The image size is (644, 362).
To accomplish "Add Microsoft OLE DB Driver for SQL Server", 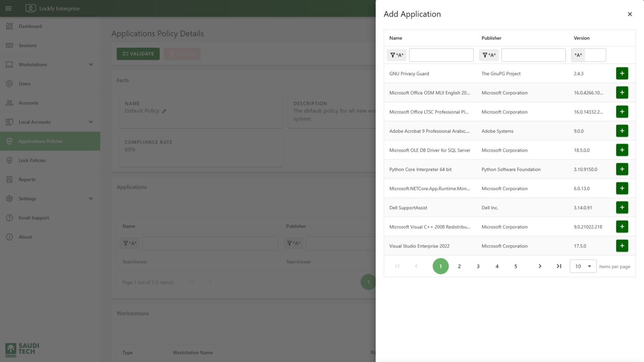I will click(x=622, y=150).
